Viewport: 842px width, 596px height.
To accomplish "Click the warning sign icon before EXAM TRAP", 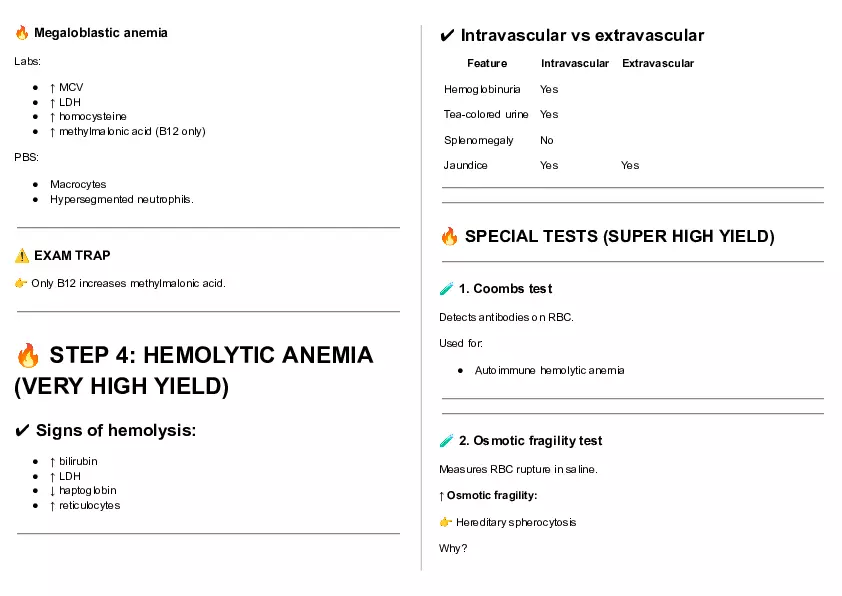I will tap(22, 255).
